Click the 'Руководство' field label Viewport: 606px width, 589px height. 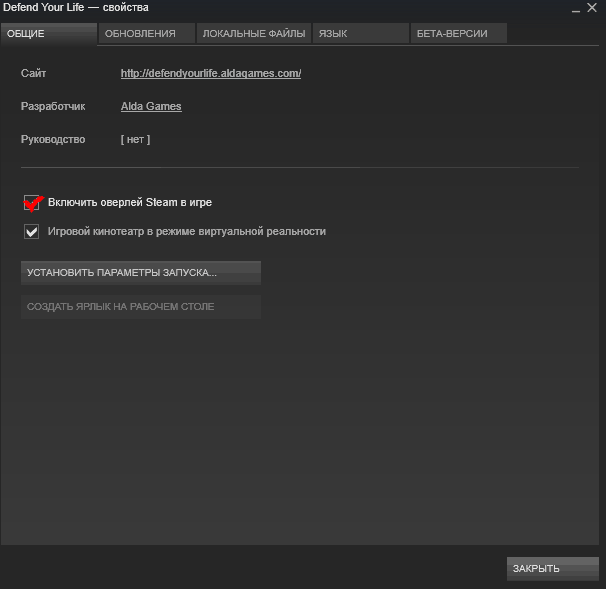pos(53,139)
